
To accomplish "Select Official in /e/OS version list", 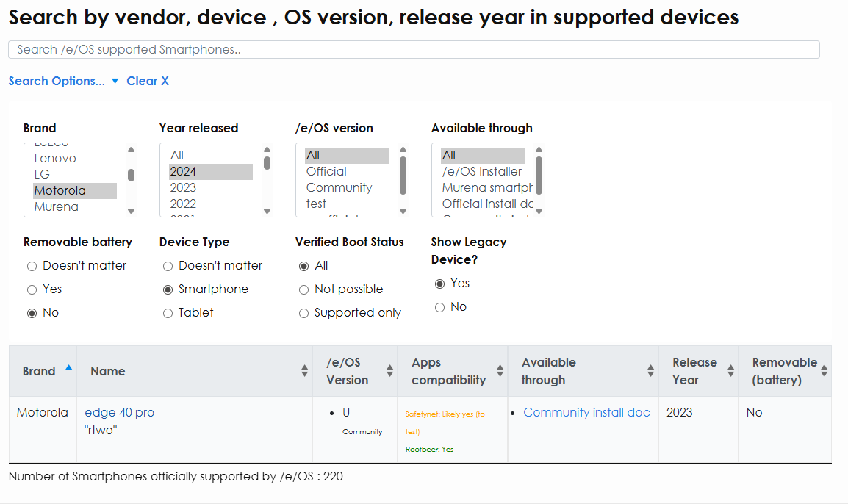I will (347, 171).
